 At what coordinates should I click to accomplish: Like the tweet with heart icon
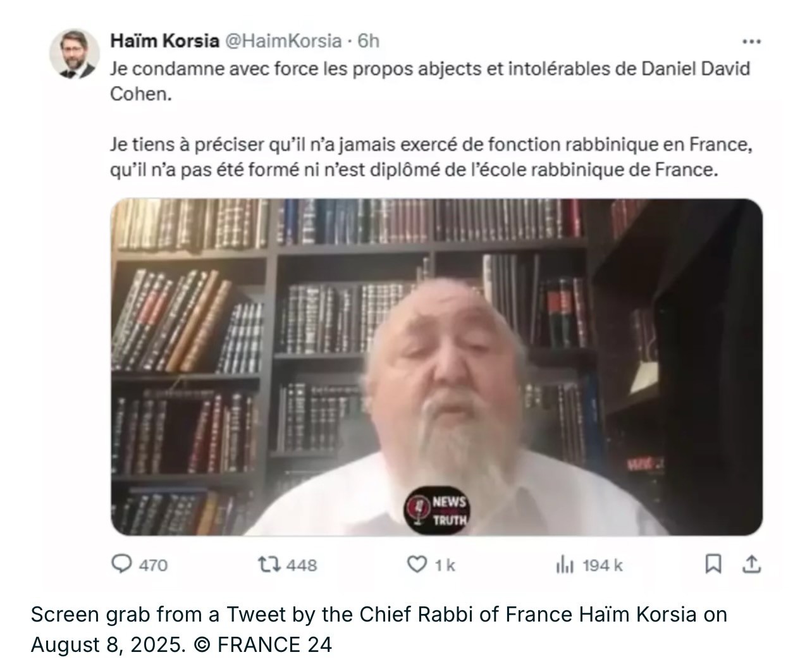pos(416,564)
